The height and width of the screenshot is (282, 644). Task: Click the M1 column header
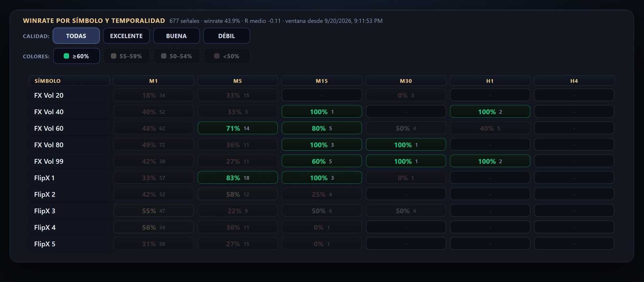pyautogui.click(x=153, y=80)
